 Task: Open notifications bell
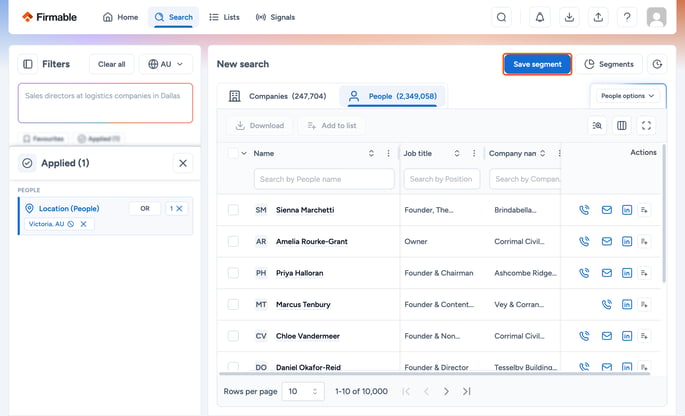tap(540, 17)
